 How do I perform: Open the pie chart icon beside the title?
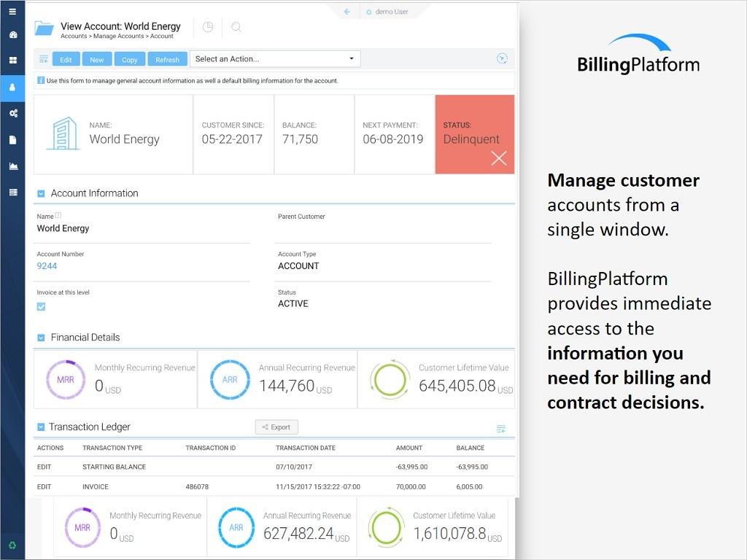(x=208, y=27)
